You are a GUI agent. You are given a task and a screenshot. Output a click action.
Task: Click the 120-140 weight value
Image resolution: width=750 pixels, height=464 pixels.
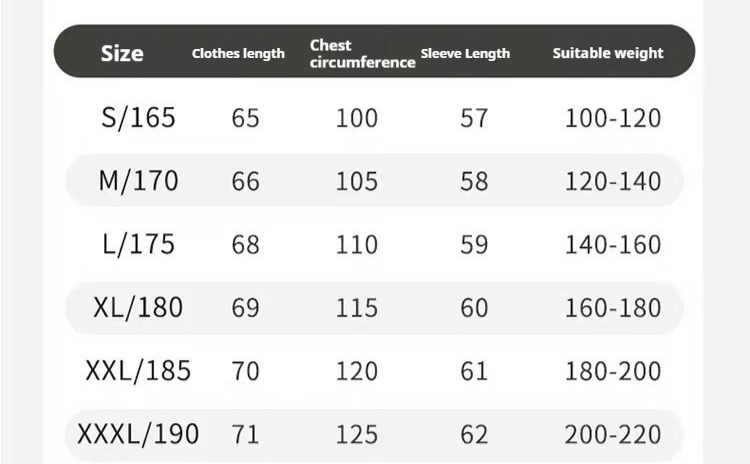point(613,181)
